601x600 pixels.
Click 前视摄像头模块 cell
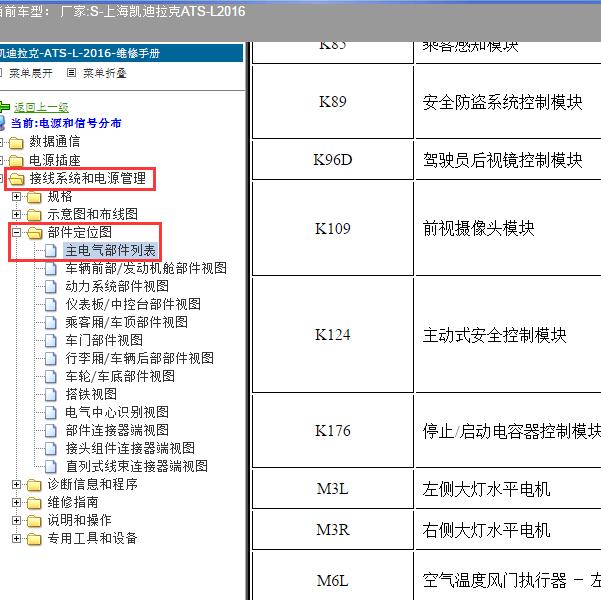click(x=508, y=228)
